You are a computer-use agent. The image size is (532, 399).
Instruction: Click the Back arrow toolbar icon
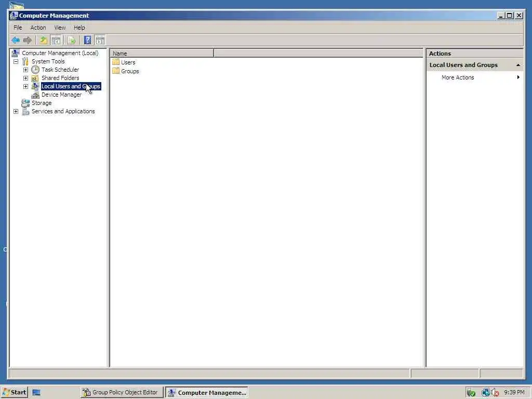point(16,41)
